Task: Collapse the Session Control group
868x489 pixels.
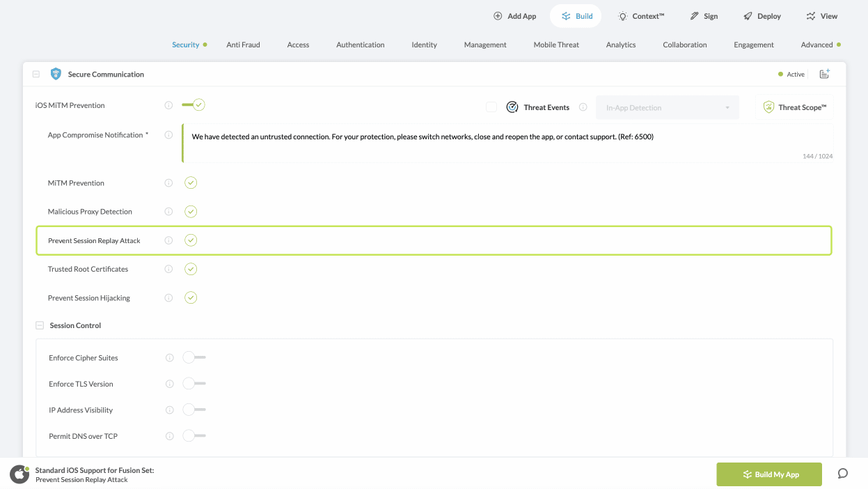Action: pos(40,325)
